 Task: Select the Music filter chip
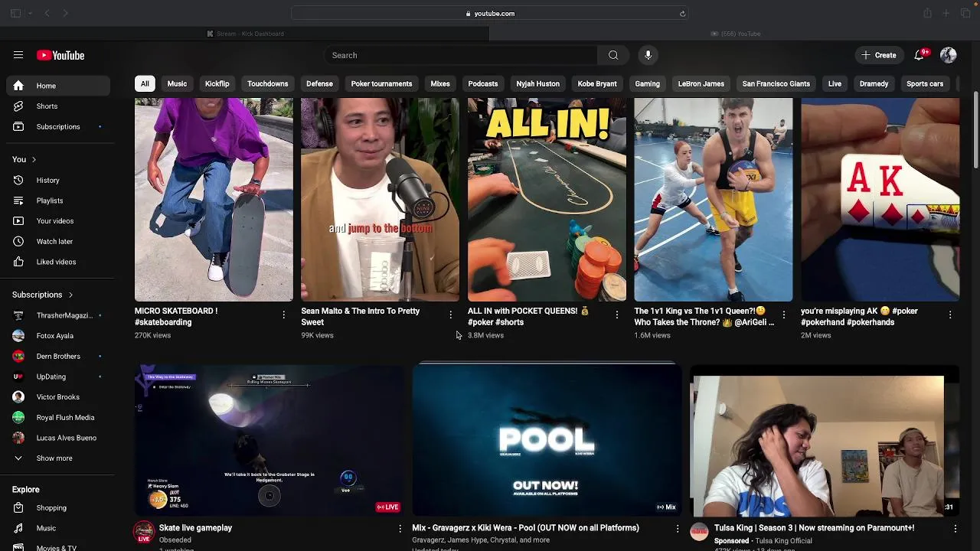(177, 83)
